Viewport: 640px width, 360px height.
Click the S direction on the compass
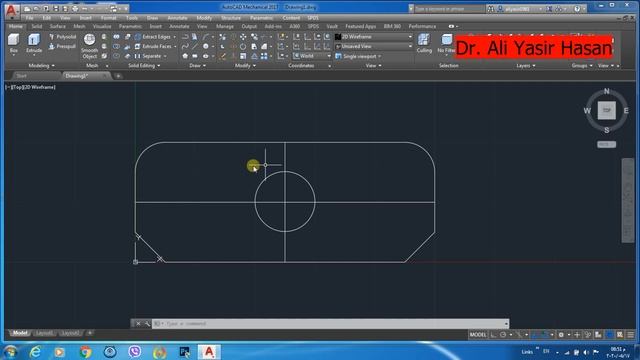pos(607,130)
